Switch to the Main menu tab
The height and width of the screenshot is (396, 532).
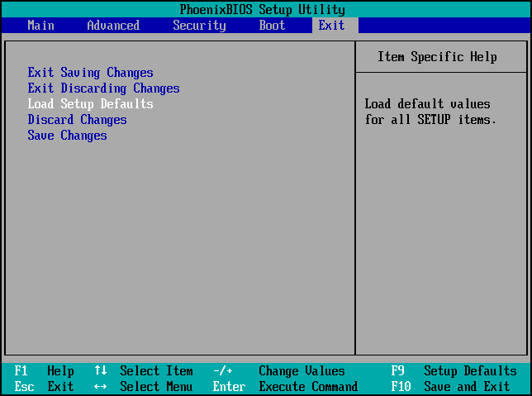pyautogui.click(x=40, y=26)
